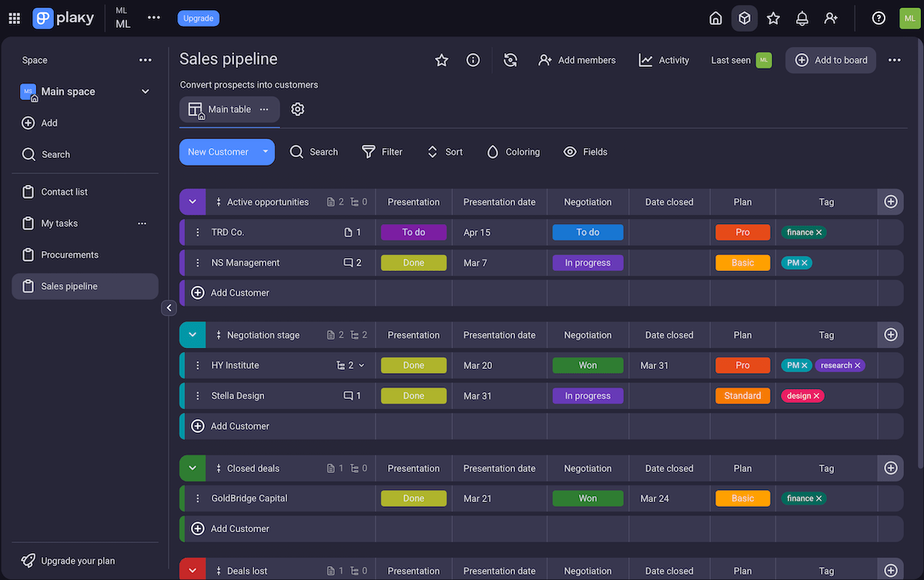Collapse the Active opportunities group
Image resolution: width=924 pixels, height=580 pixels.
pos(192,202)
